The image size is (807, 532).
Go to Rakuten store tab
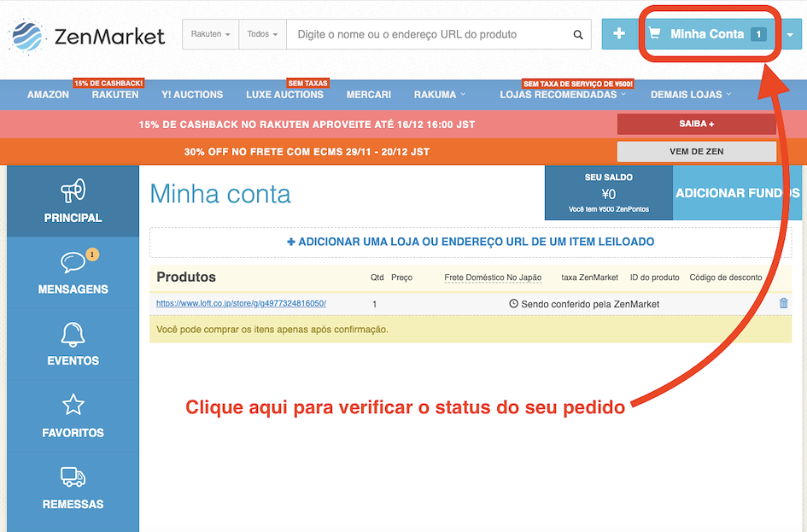pos(115,95)
